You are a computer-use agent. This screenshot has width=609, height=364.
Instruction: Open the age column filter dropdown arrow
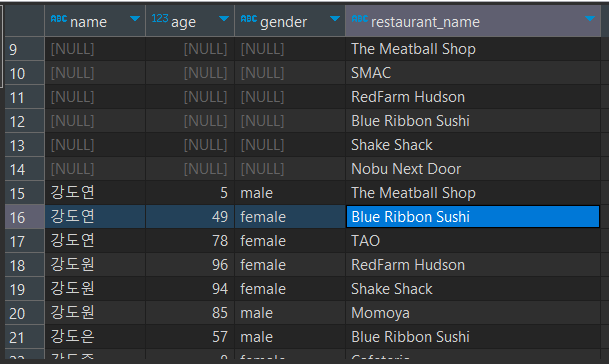[x=224, y=19]
